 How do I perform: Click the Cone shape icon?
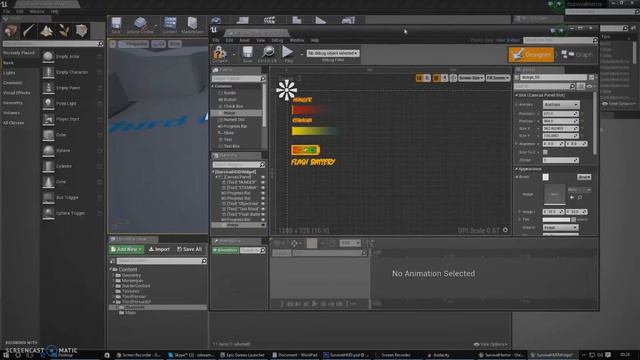[x=48, y=182]
